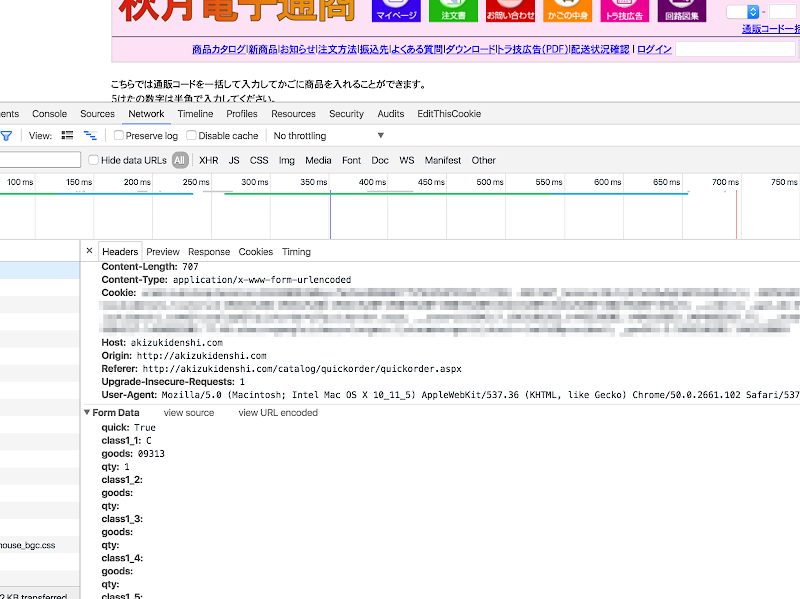The width and height of the screenshot is (800, 599).
Task: Collapse the Form Data section
Action: (87, 412)
